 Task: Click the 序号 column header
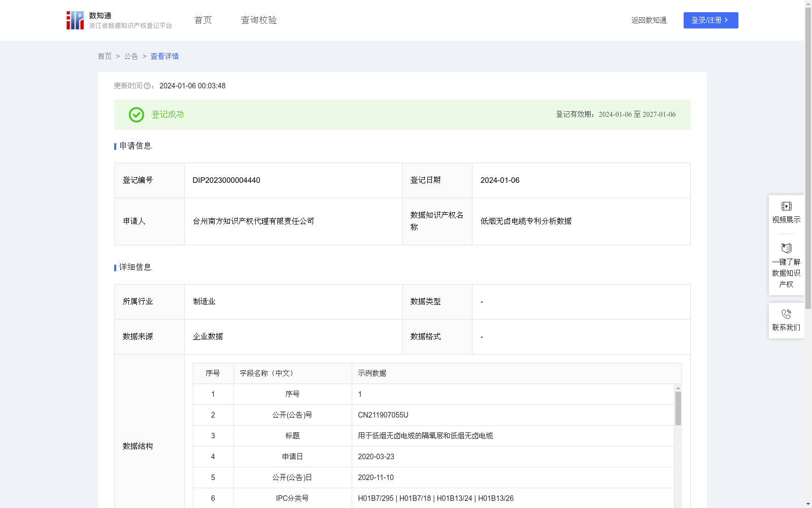(213, 373)
